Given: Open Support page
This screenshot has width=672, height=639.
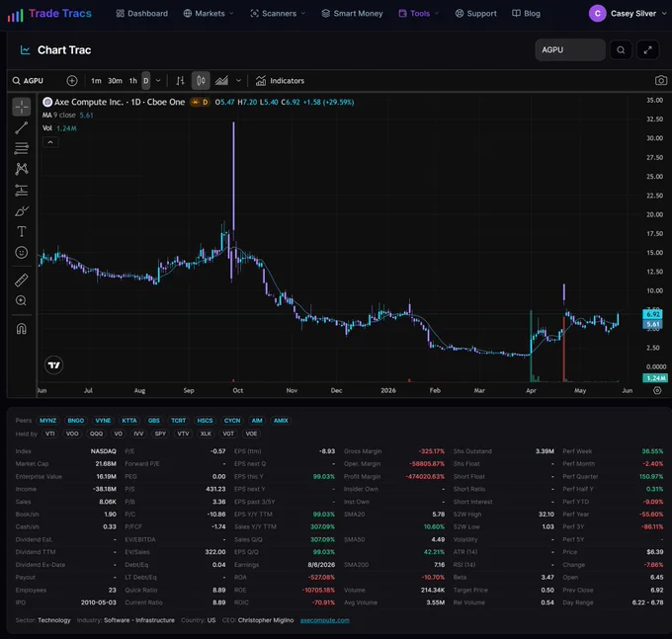Looking at the screenshot, I should pos(475,14).
